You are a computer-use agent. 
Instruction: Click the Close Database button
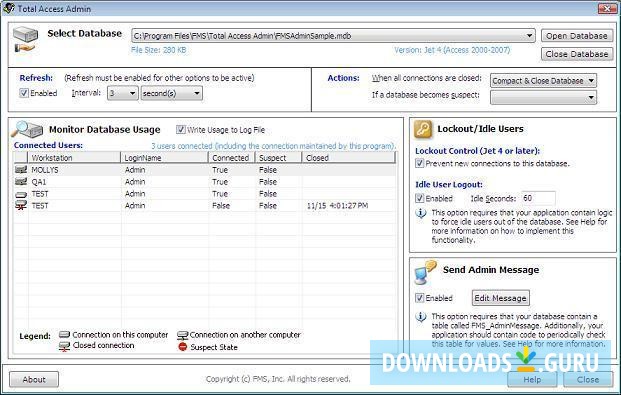(577, 54)
